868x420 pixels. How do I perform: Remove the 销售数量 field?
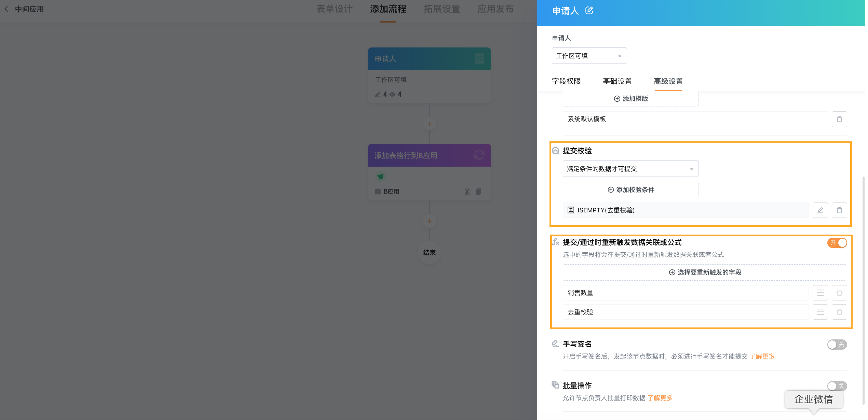[839, 293]
